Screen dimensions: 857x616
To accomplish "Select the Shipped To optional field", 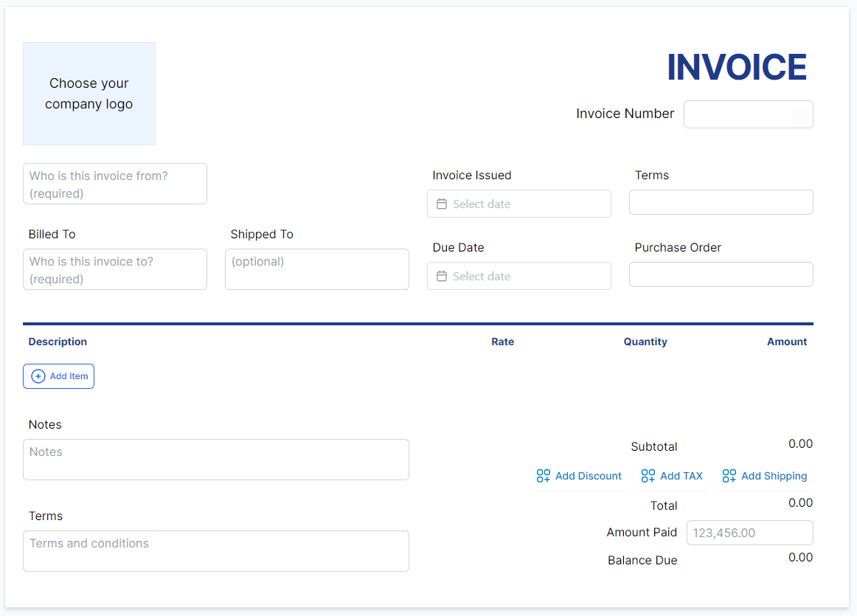I will coord(316,269).
